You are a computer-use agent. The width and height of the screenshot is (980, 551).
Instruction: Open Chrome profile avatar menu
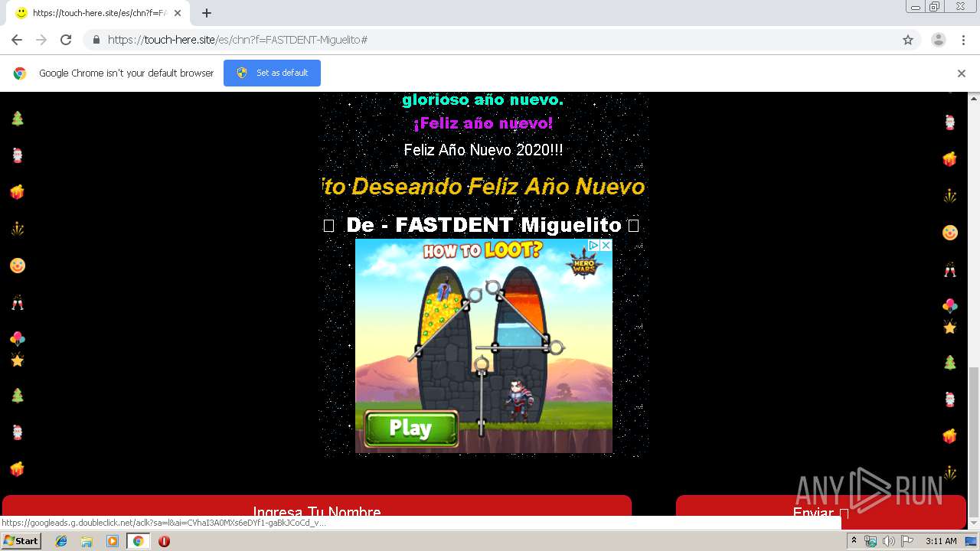point(938,40)
